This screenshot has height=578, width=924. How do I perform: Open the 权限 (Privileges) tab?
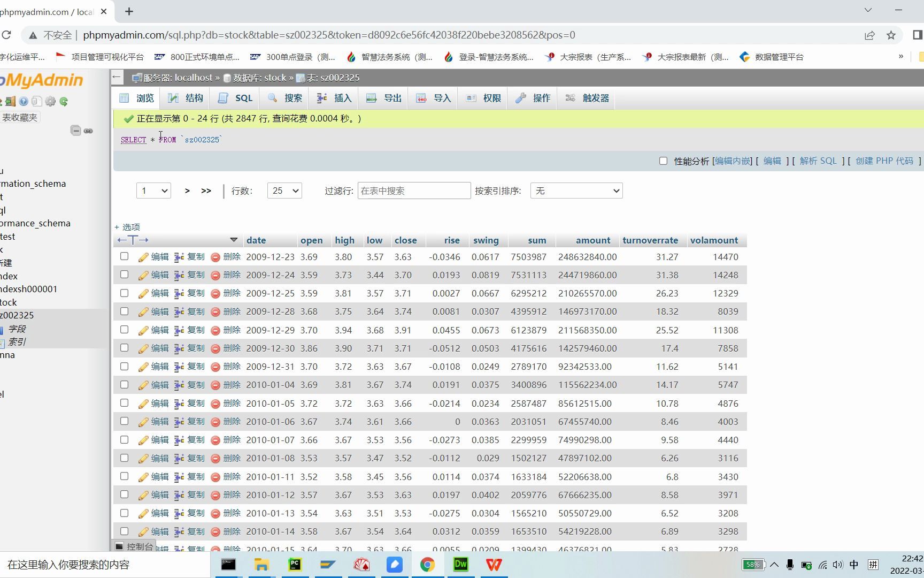[482, 98]
